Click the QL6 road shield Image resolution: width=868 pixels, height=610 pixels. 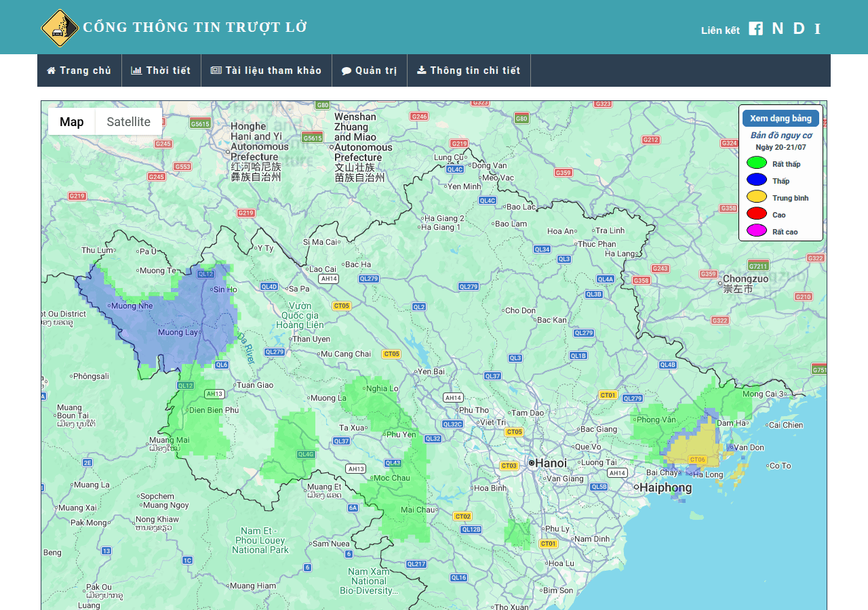(222, 365)
